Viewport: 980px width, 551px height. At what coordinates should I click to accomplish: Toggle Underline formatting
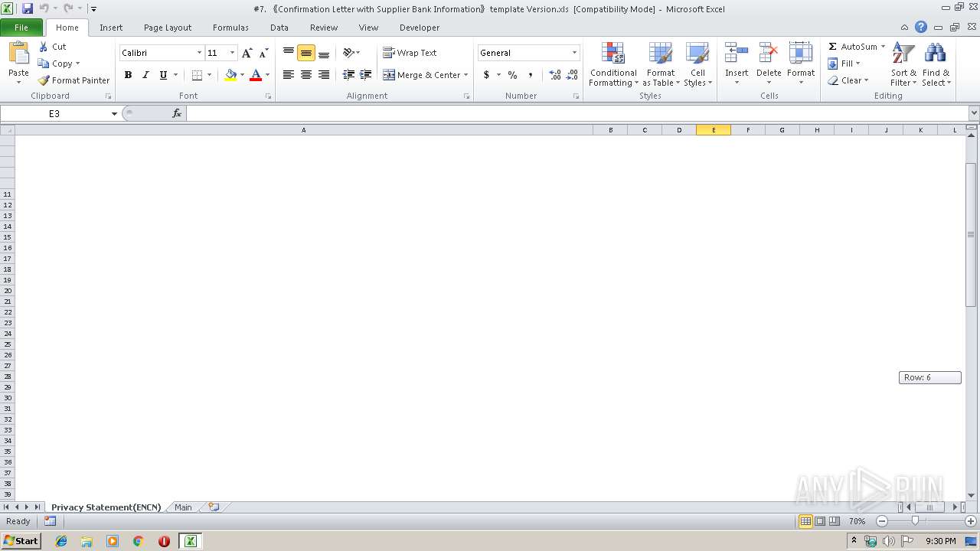tap(163, 75)
